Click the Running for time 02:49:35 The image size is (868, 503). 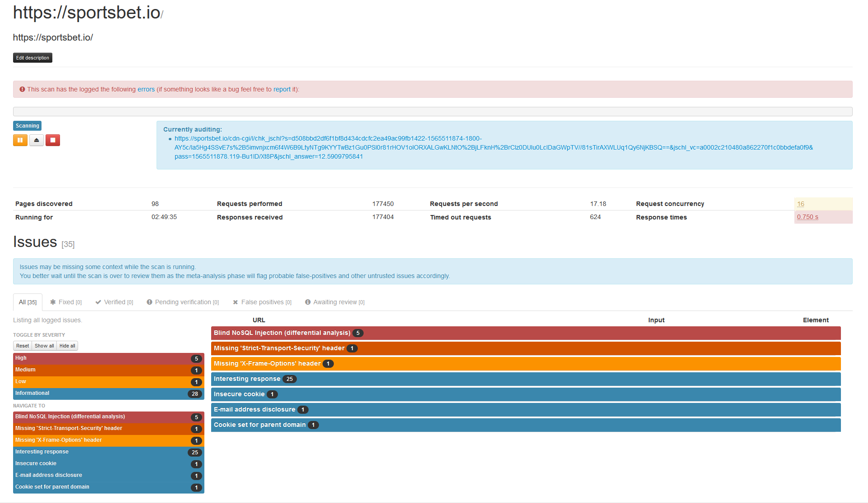tap(164, 217)
